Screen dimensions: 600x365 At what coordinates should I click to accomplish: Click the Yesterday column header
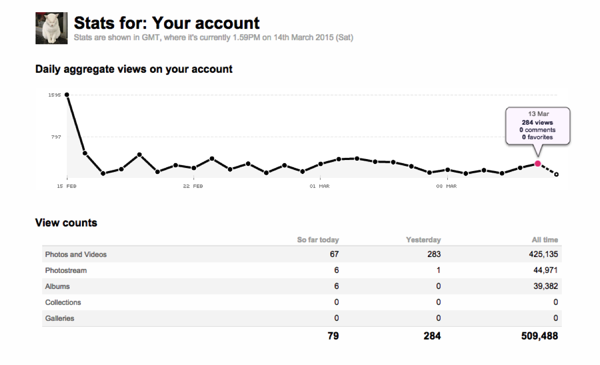pos(423,240)
